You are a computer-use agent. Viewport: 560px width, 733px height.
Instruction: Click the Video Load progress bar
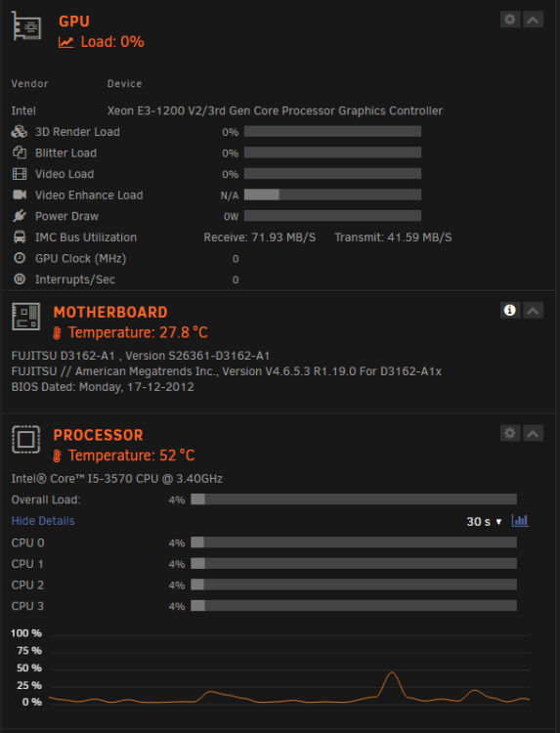point(332,173)
